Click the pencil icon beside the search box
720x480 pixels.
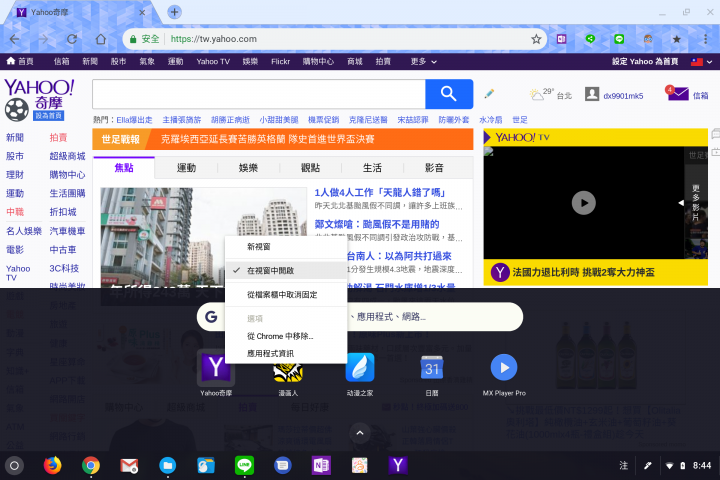pos(489,94)
